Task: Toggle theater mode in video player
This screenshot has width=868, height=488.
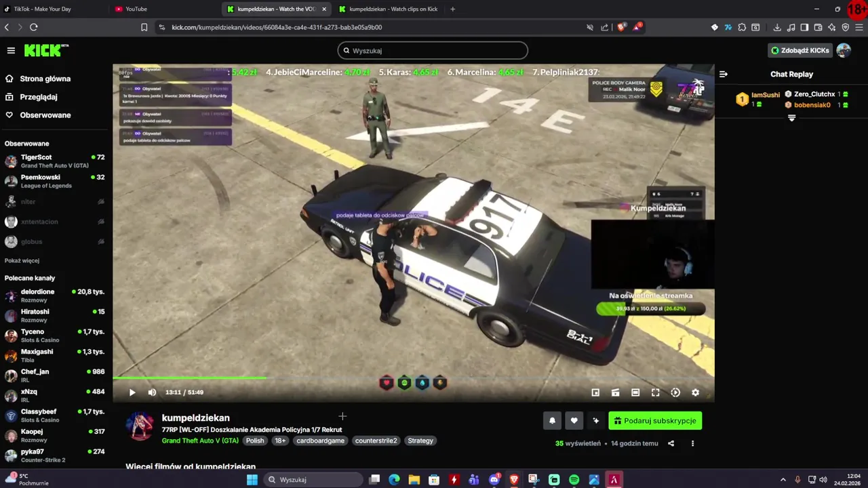Action: pyautogui.click(x=635, y=392)
